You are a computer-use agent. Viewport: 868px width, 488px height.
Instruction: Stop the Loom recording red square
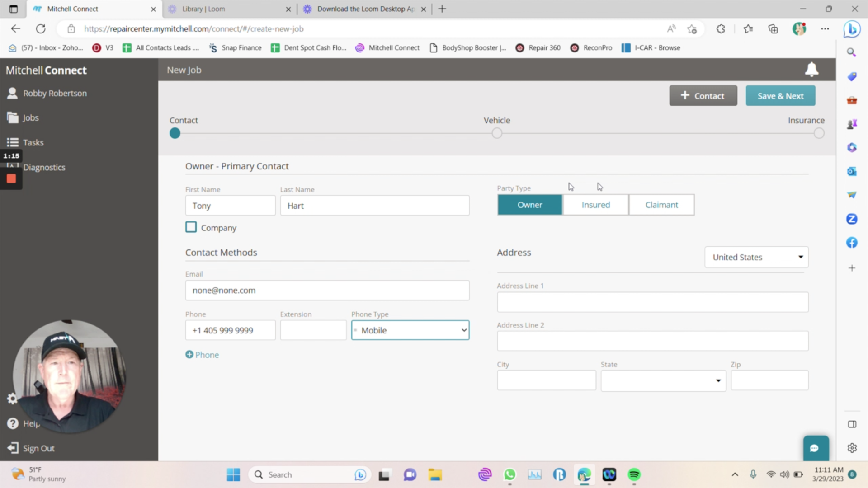11,179
